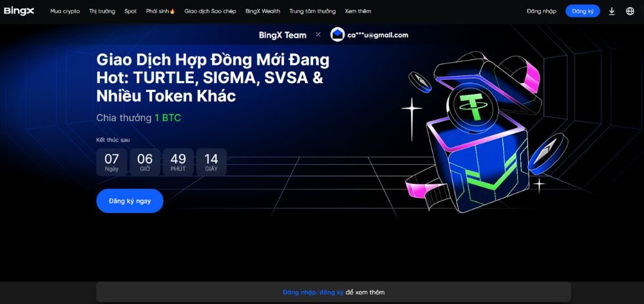The image size is (644, 304).
Task: Click the days countdown box showing 07
Action: (111, 162)
